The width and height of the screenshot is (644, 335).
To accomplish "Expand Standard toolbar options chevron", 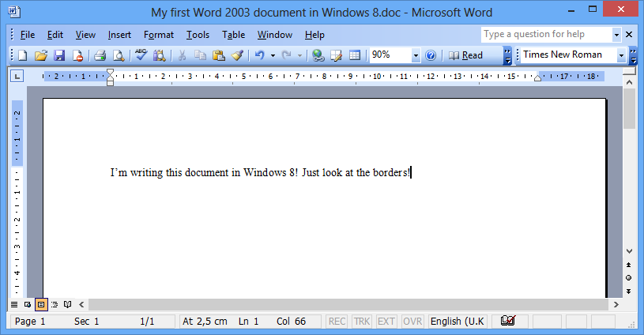I will pos(508,56).
